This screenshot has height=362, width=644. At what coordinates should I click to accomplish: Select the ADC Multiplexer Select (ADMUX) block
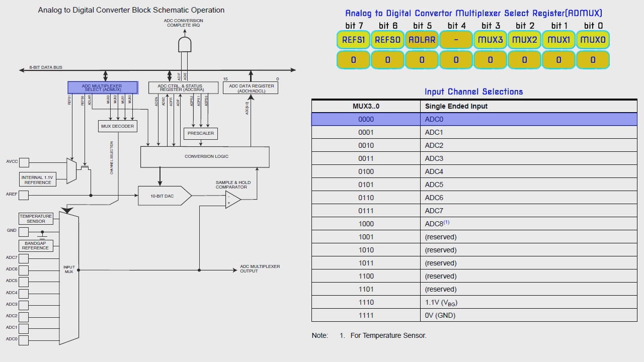(103, 87)
